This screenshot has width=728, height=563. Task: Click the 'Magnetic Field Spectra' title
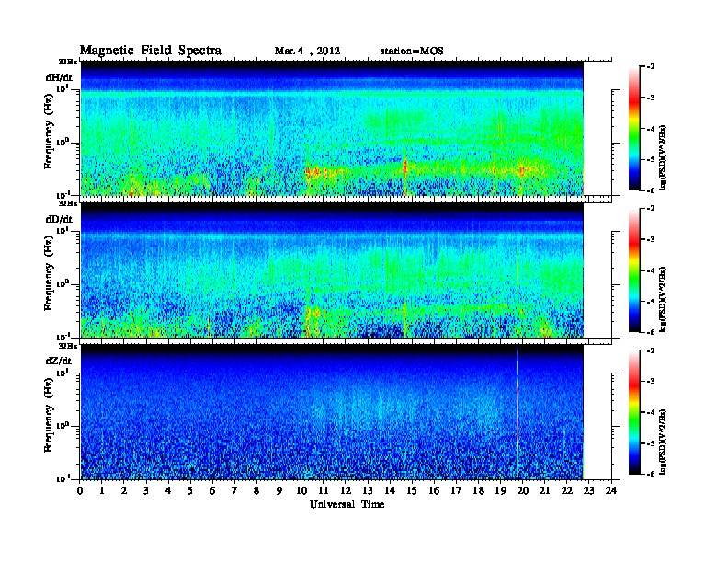(151, 51)
